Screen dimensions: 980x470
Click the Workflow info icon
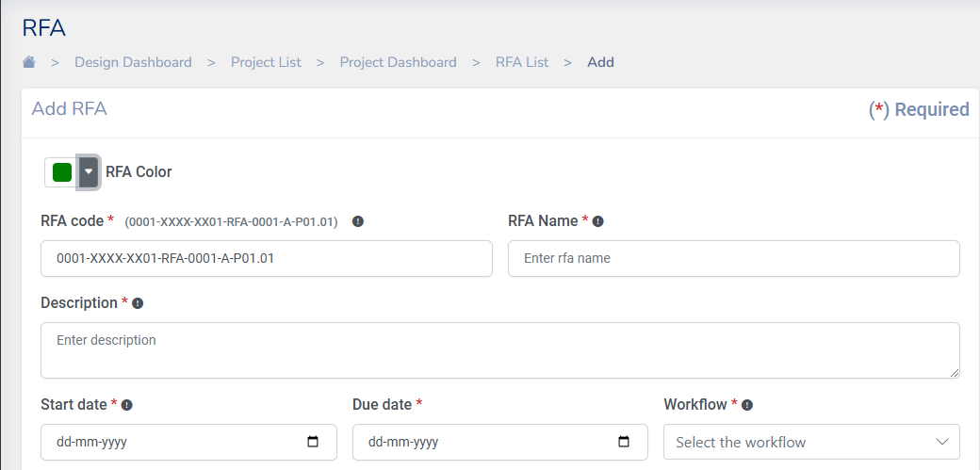click(x=747, y=405)
